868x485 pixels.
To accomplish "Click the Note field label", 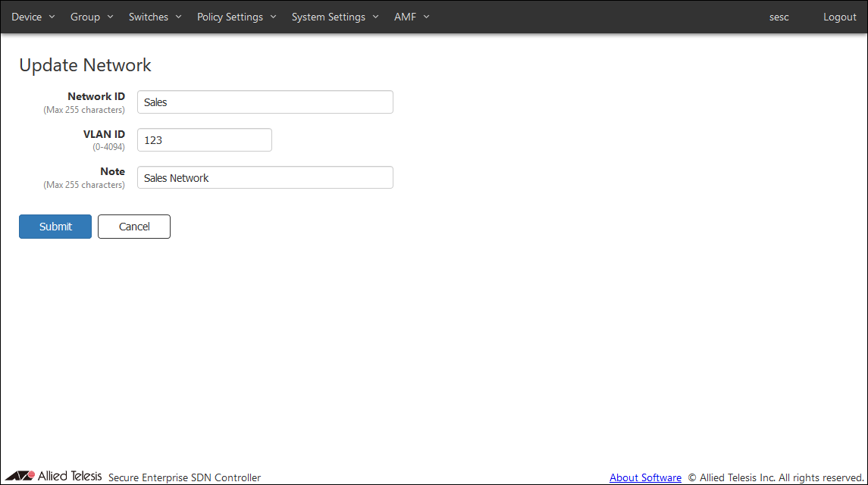I will tap(112, 172).
